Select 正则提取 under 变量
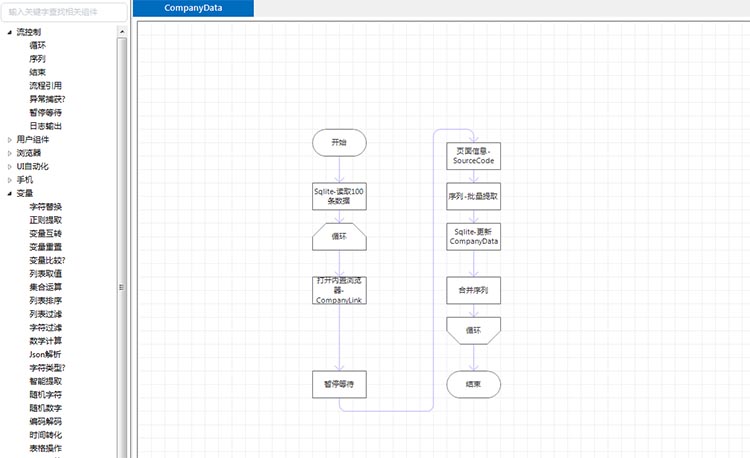 pos(45,220)
